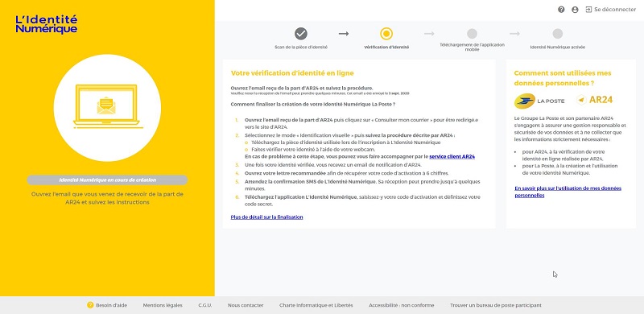Viewport: 644px width, 314px height.
Task: Click the logout door icon
Action: click(x=588, y=10)
